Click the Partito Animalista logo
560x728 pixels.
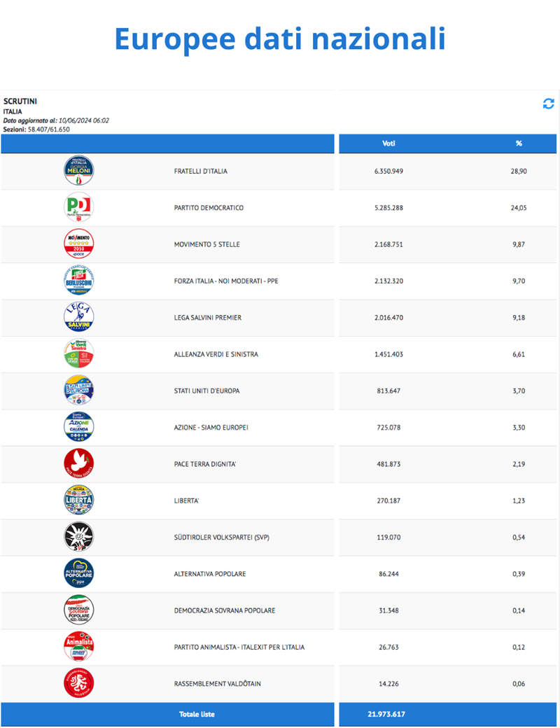78,647
